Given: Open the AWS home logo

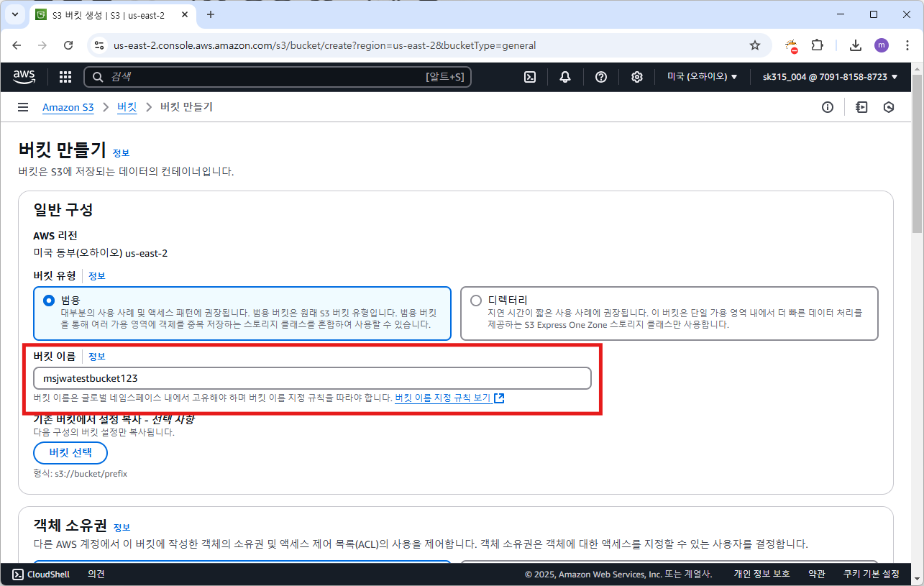Looking at the screenshot, I should point(24,76).
